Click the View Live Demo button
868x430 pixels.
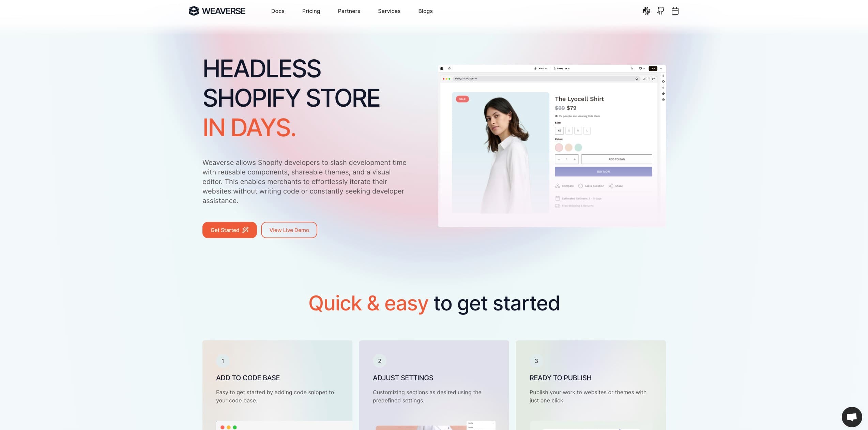click(289, 230)
